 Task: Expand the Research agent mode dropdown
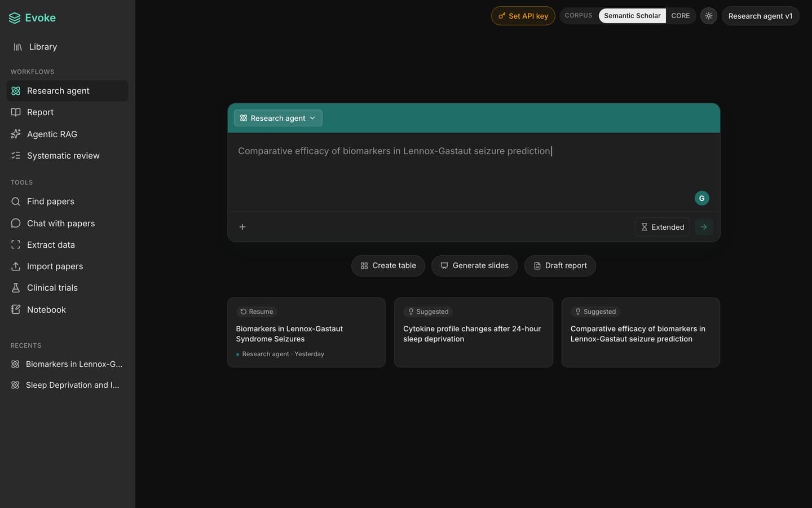(x=278, y=118)
